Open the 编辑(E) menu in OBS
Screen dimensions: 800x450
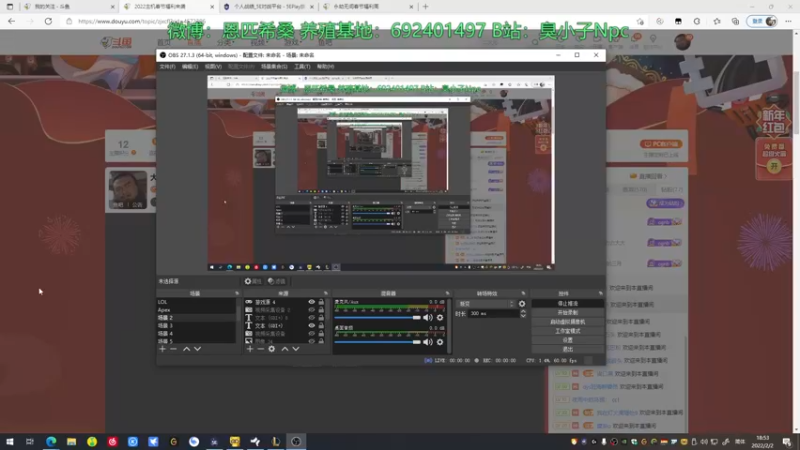190,66
